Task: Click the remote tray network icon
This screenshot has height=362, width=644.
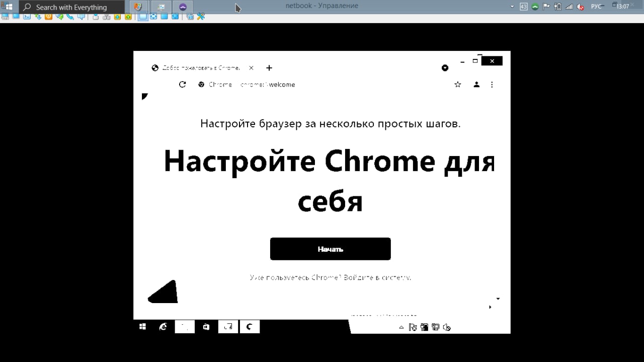Action: point(436,327)
